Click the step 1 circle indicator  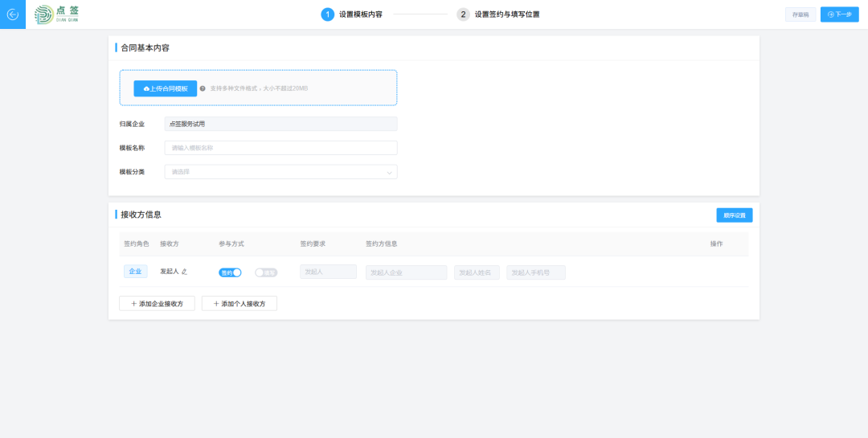coord(328,14)
